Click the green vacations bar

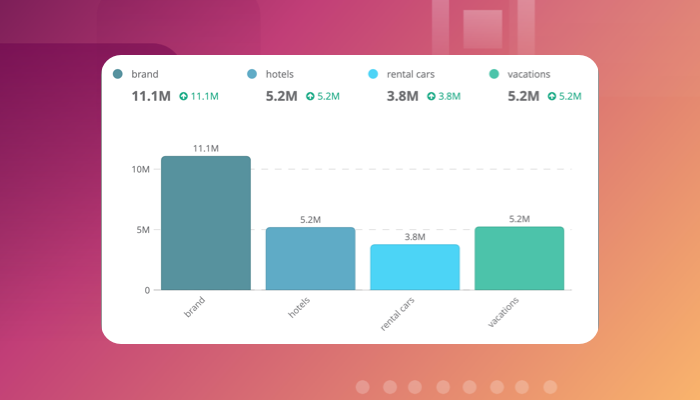tap(519, 259)
